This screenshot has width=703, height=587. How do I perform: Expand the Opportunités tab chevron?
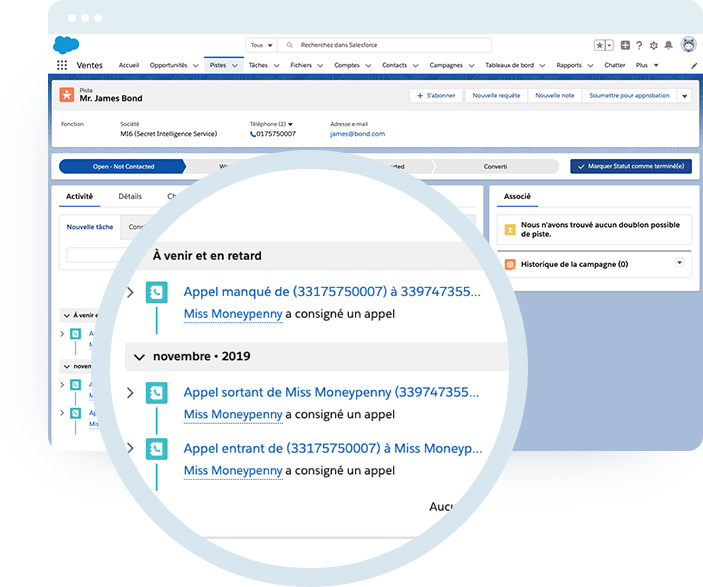195,66
